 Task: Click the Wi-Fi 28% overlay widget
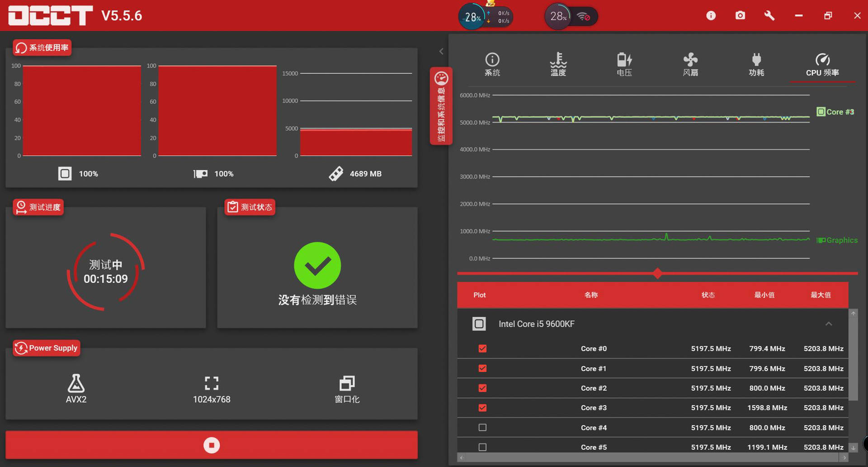(x=571, y=17)
